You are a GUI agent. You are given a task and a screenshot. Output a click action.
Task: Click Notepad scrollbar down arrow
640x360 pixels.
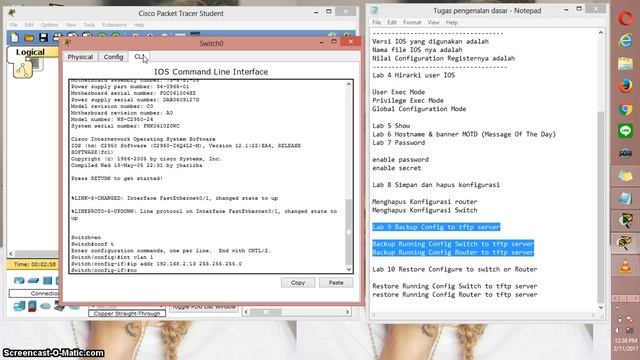click(x=600, y=308)
